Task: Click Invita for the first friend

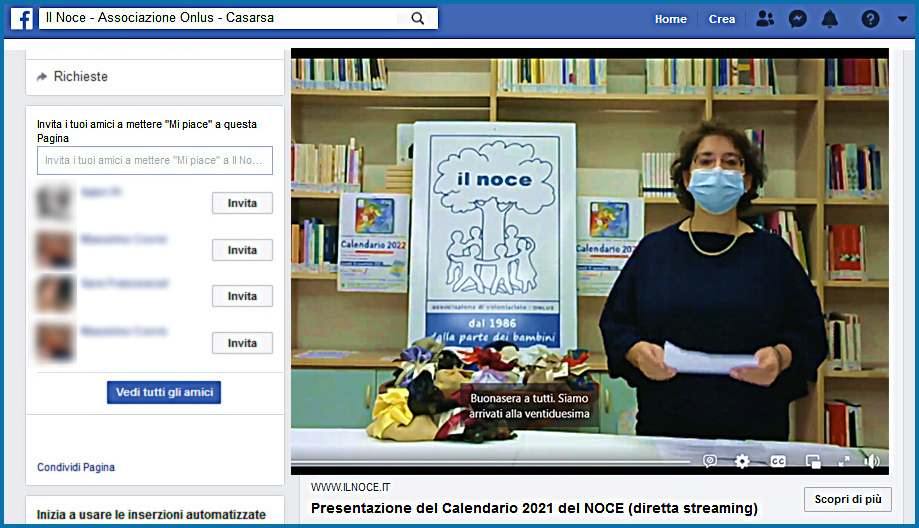Action: 242,203
